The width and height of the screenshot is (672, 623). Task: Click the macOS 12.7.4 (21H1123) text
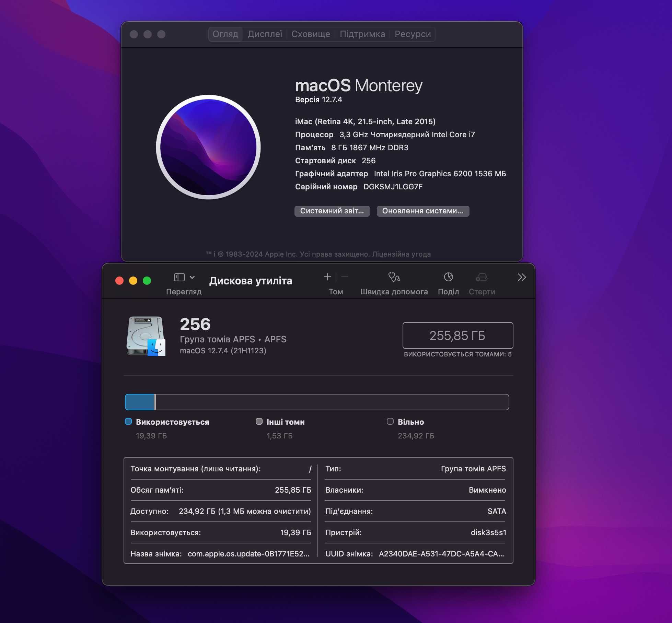pos(223,351)
